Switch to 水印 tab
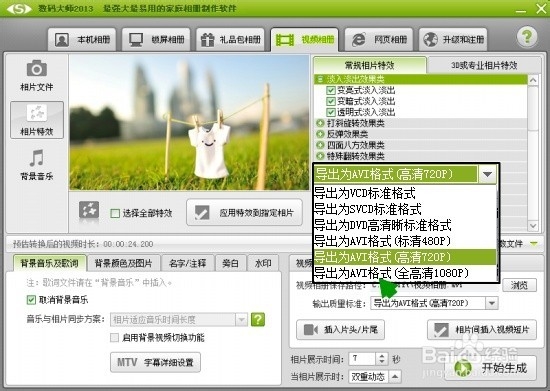550x391 pixels. point(263,263)
